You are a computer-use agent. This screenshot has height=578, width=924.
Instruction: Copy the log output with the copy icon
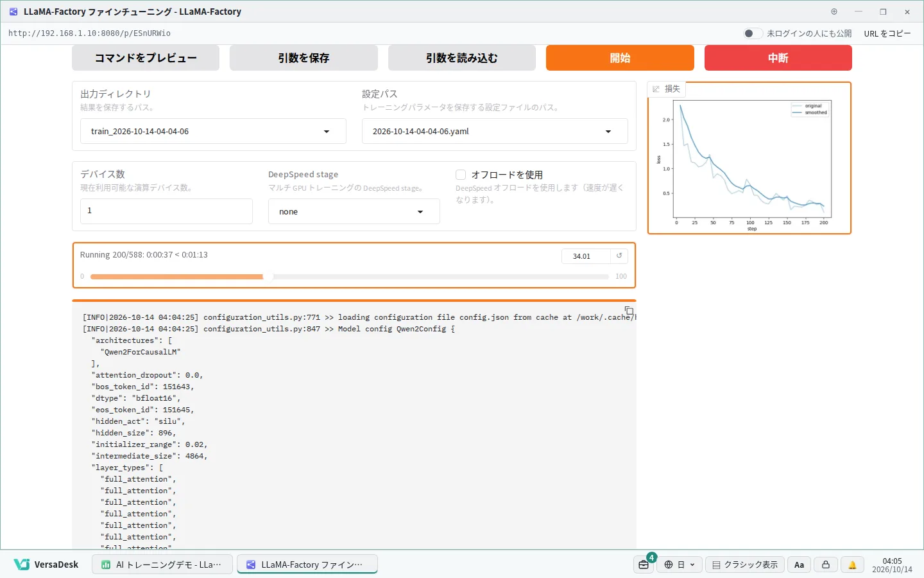[x=629, y=311]
